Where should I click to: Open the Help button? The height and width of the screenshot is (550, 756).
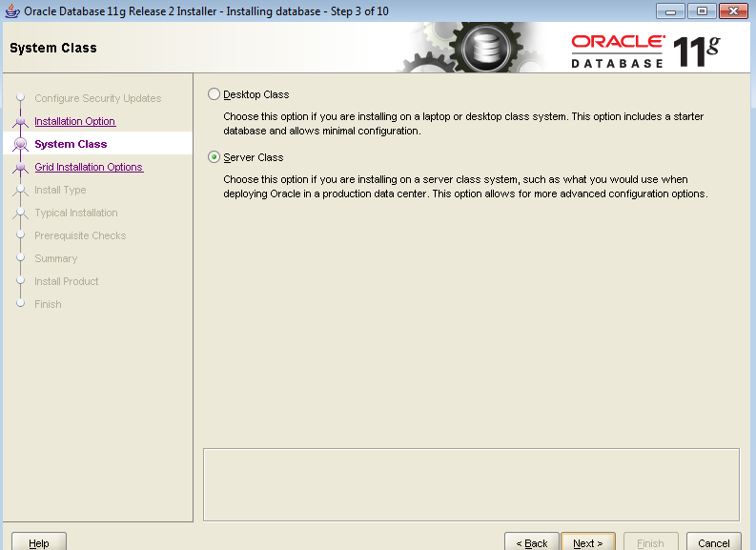[38, 542]
